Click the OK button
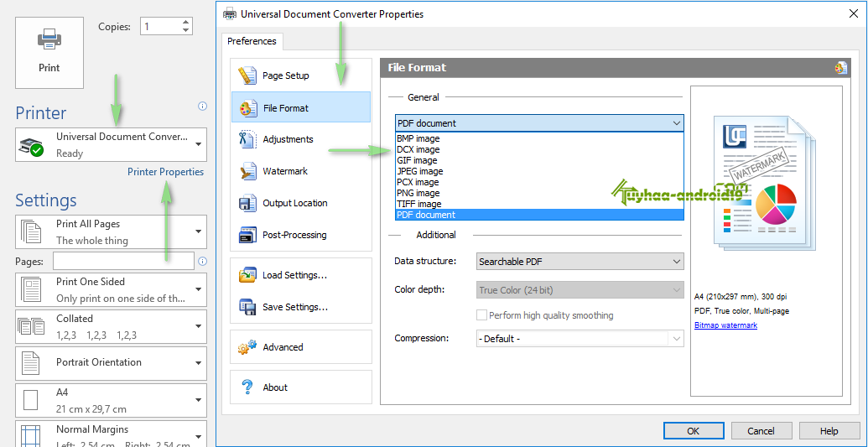The width and height of the screenshot is (868, 447). click(694, 431)
